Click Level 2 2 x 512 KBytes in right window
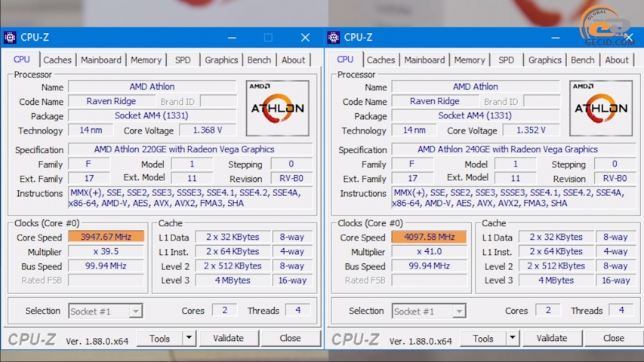The image size is (644, 362). tap(556, 266)
